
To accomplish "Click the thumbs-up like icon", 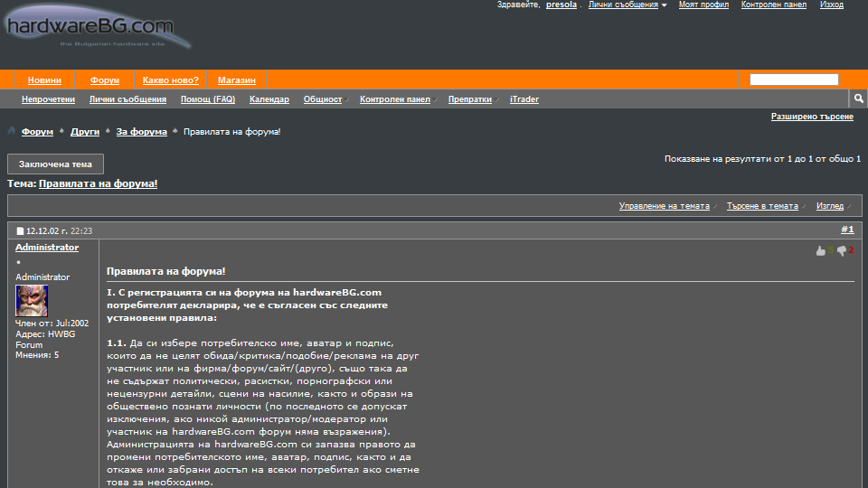I will pos(820,251).
